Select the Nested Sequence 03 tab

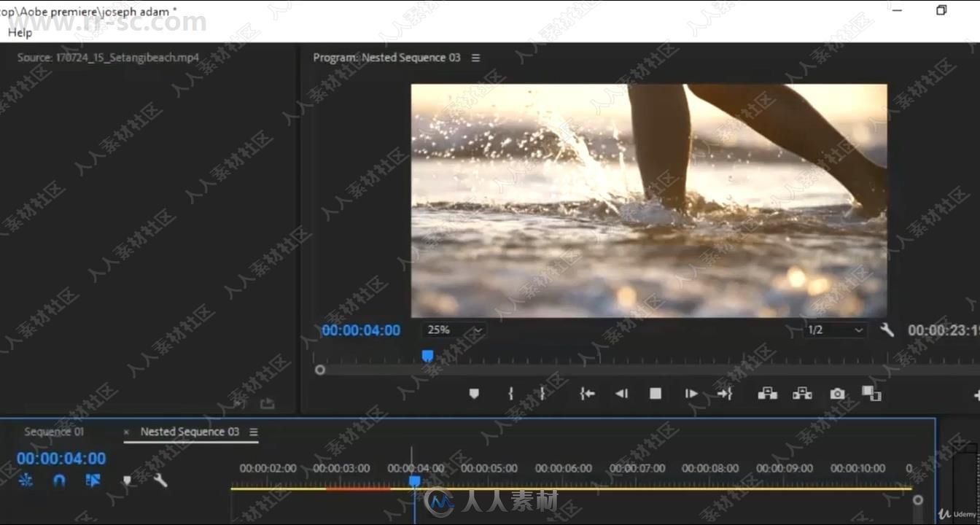click(190, 432)
